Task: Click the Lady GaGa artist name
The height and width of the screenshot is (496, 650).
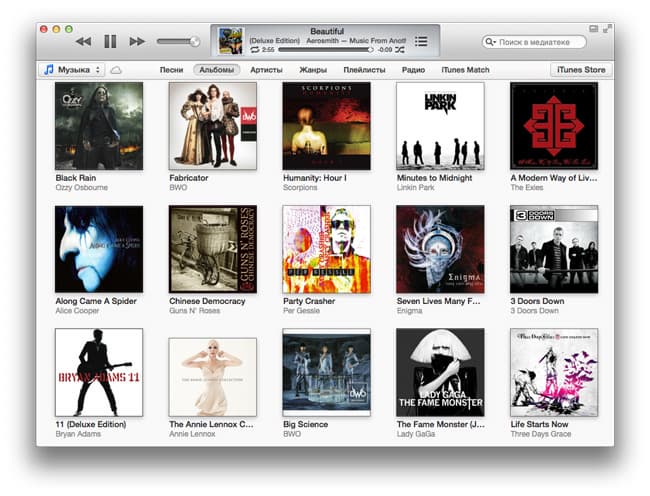Action: [x=416, y=434]
